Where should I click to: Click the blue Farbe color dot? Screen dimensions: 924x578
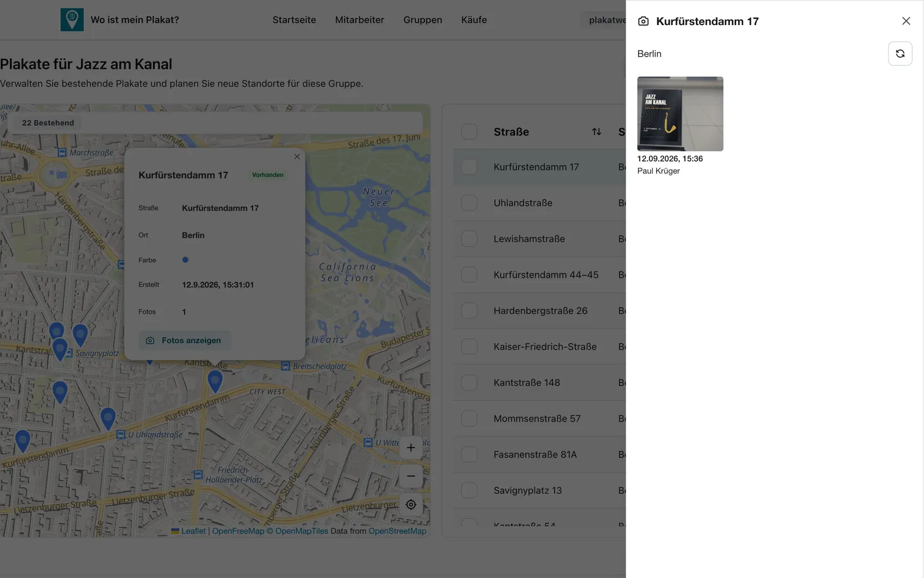[185, 260]
